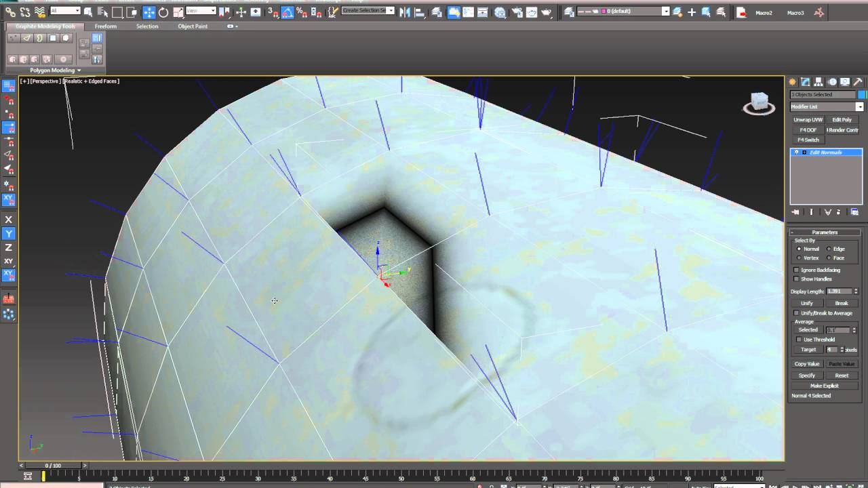The height and width of the screenshot is (488, 868).
Task: Select the Move transform tool
Action: 149,12
